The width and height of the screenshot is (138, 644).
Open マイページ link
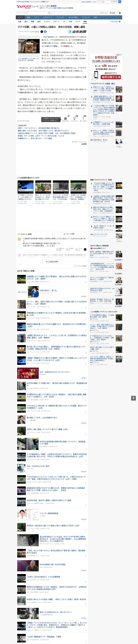(x=103, y=13)
